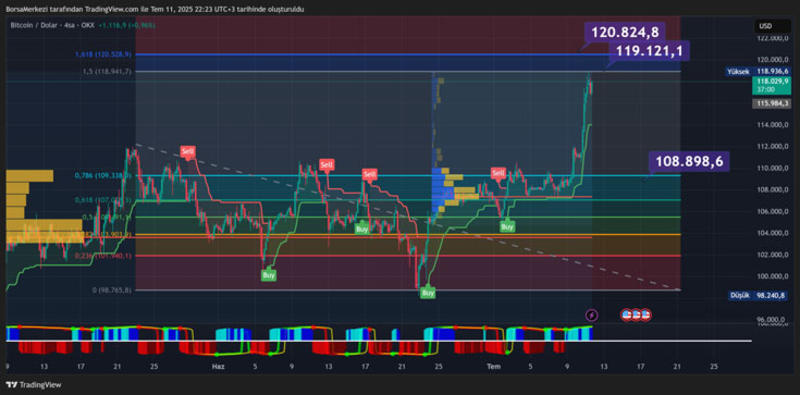Image resolution: width=800 pixels, height=395 pixels.
Task: Click the Haz month label on time axis
Action: pos(218,366)
